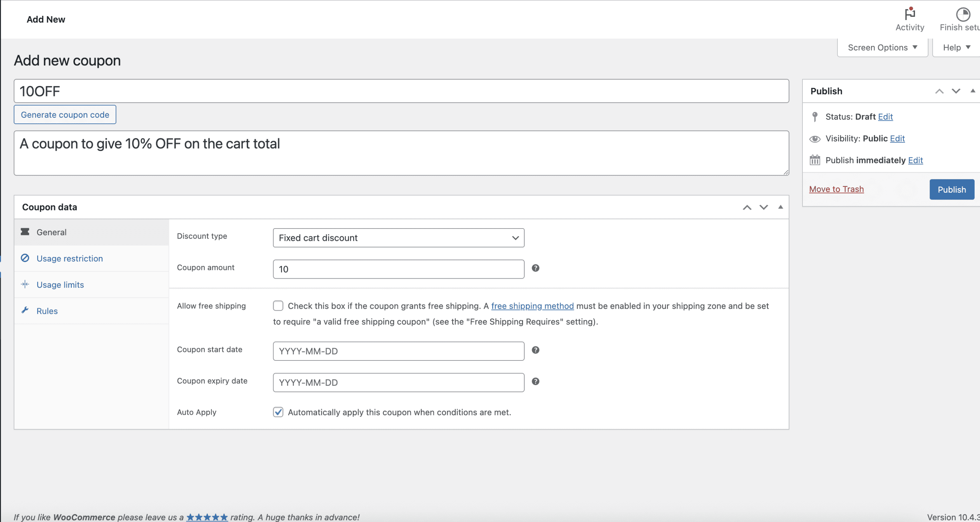The width and height of the screenshot is (980, 522).
Task: Expand the Help dropdown tab
Action: point(956,48)
